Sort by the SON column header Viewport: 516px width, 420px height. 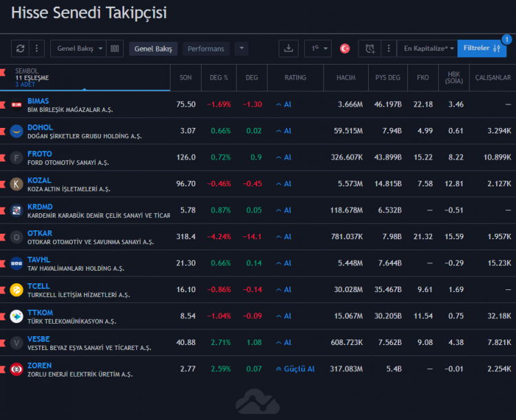pos(186,78)
